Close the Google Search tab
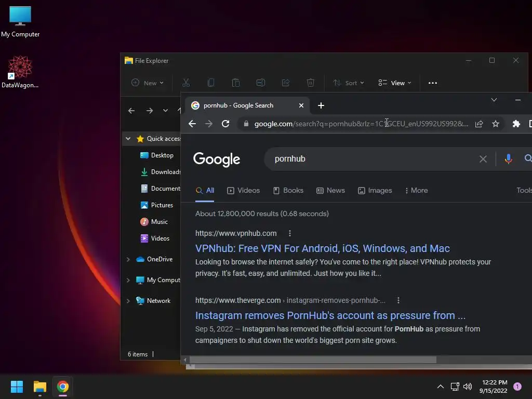532x399 pixels. click(x=301, y=105)
